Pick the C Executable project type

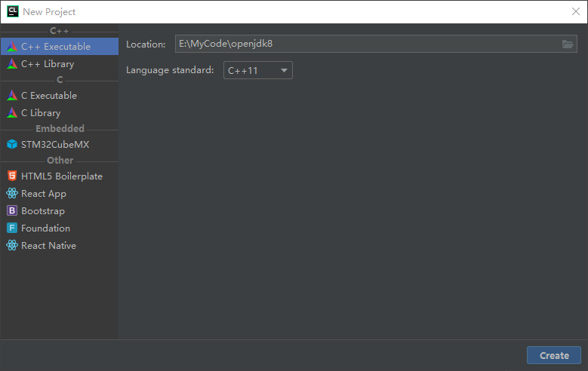pos(59,96)
